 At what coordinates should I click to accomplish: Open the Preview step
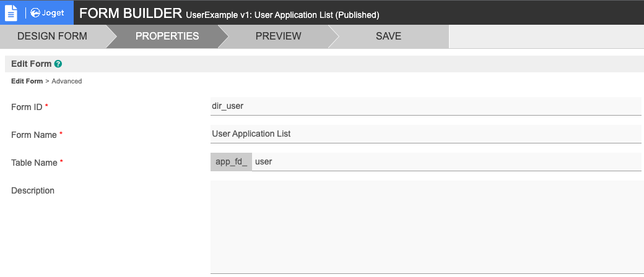point(278,36)
